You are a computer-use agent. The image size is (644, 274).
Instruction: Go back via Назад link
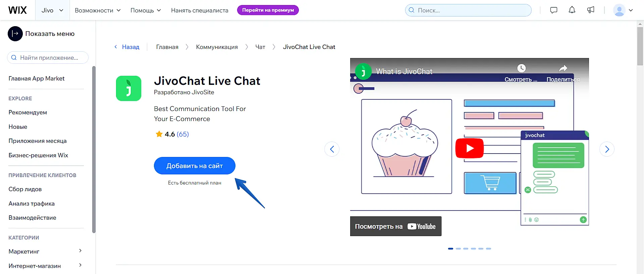[x=127, y=47]
